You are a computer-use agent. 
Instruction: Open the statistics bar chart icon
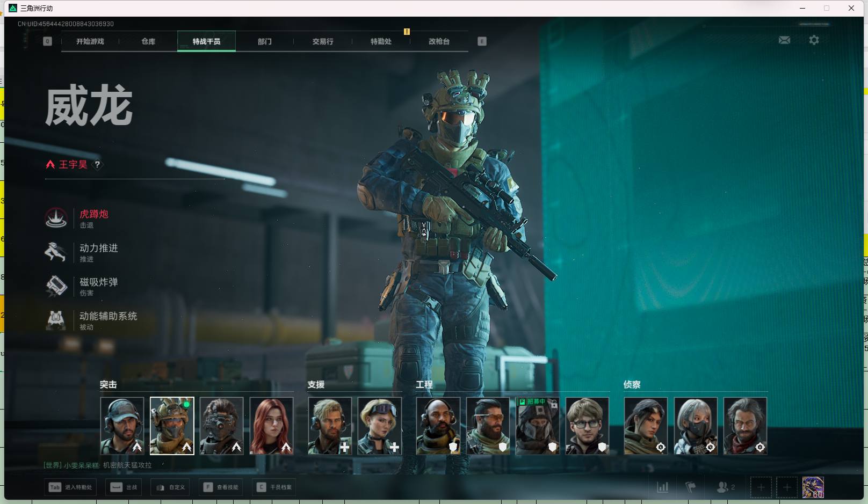click(x=662, y=487)
